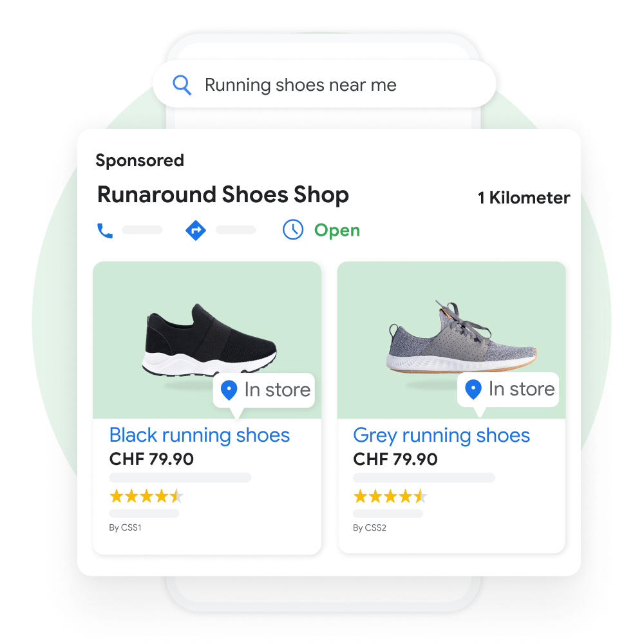The image size is (644, 644).
Task: Click In store badge on black shoe
Action: 263,390
